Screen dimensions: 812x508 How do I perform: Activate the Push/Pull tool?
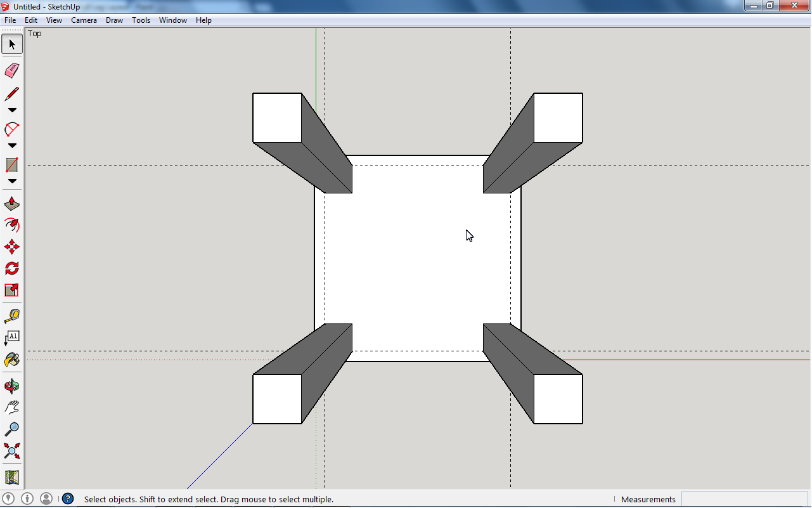[12, 204]
